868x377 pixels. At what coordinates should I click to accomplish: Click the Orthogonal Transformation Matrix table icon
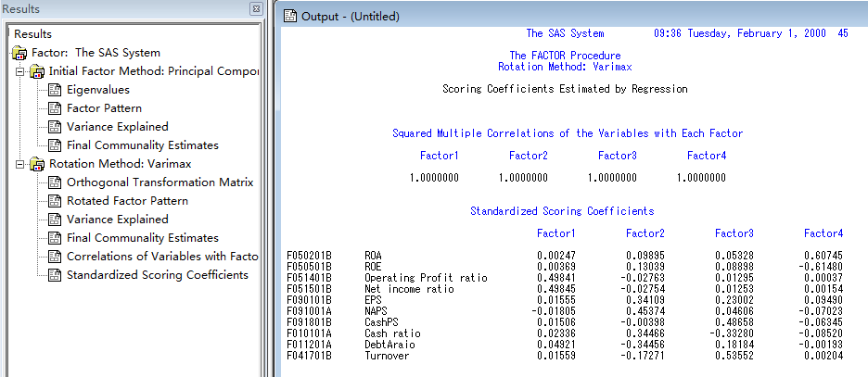coord(54,182)
